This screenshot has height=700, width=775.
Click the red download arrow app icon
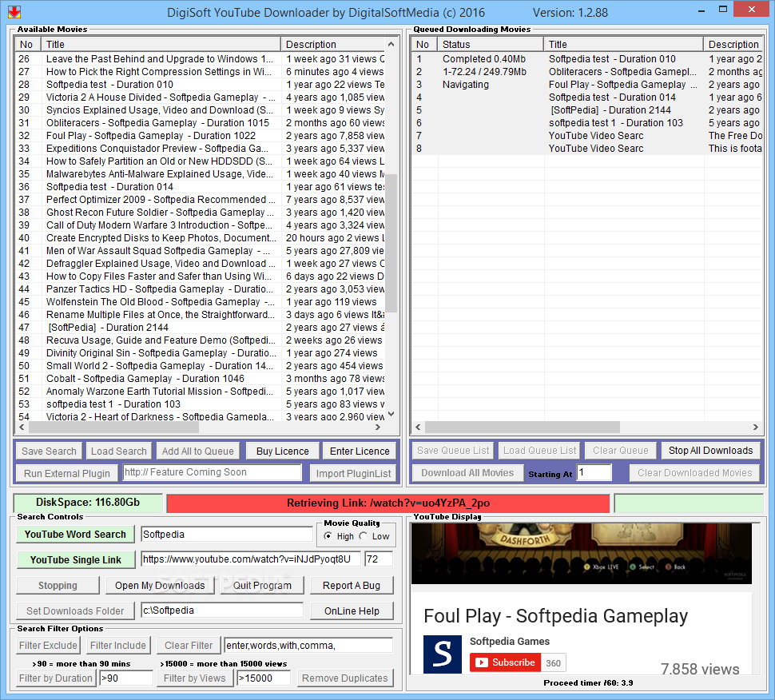(14, 11)
